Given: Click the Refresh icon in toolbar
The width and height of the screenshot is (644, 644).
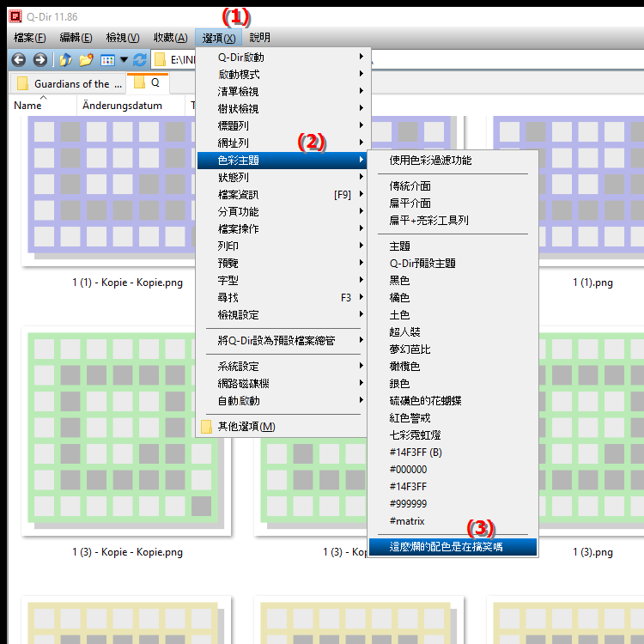Looking at the screenshot, I should 140,60.
